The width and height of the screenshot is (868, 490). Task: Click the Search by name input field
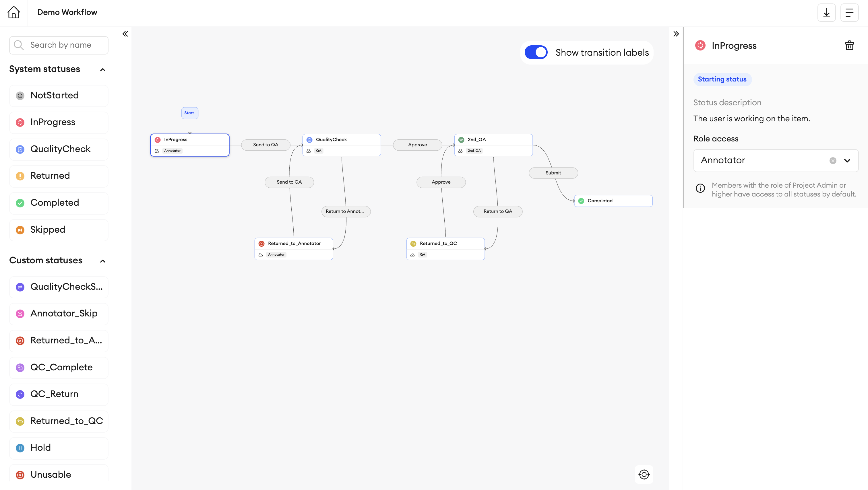pos(61,45)
